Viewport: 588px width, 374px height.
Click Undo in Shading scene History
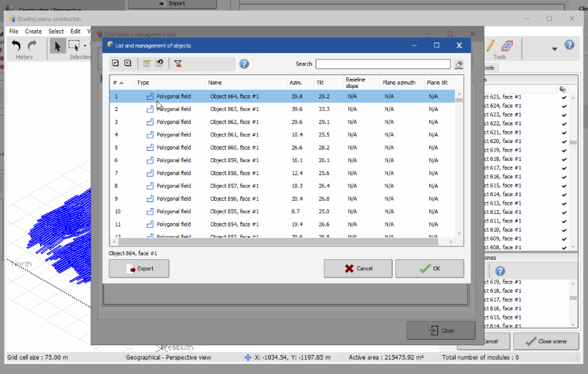16,46
